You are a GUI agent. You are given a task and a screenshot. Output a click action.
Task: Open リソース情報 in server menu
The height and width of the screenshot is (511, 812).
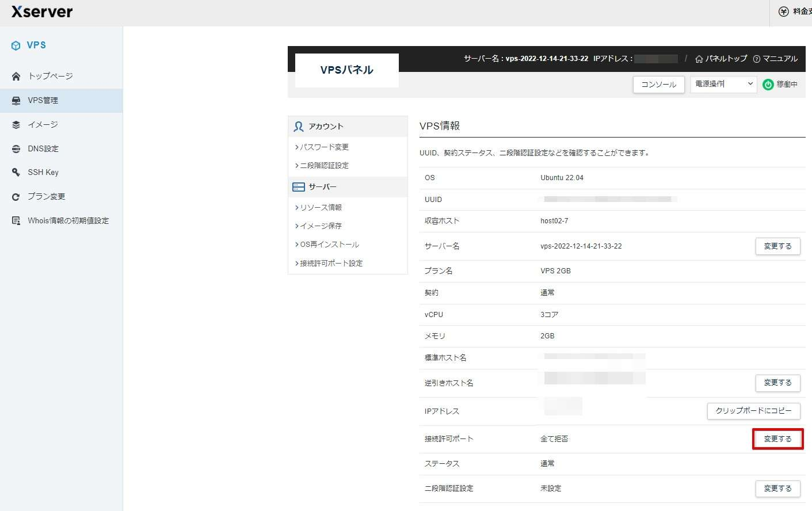pyautogui.click(x=321, y=208)
